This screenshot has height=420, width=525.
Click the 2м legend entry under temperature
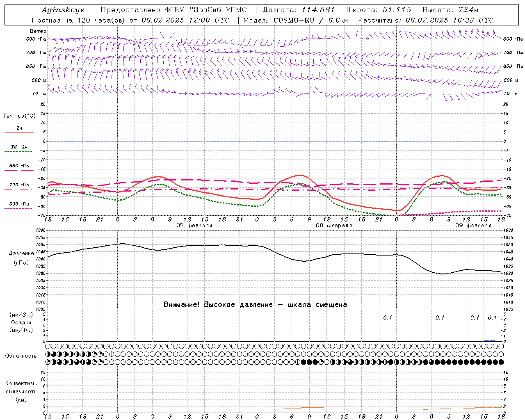(x=19, y=128)
